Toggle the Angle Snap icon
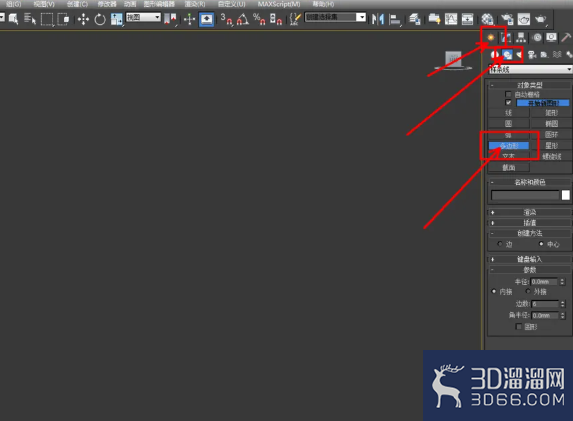Viewport: 573px width, 421px height. pos(243,19)
